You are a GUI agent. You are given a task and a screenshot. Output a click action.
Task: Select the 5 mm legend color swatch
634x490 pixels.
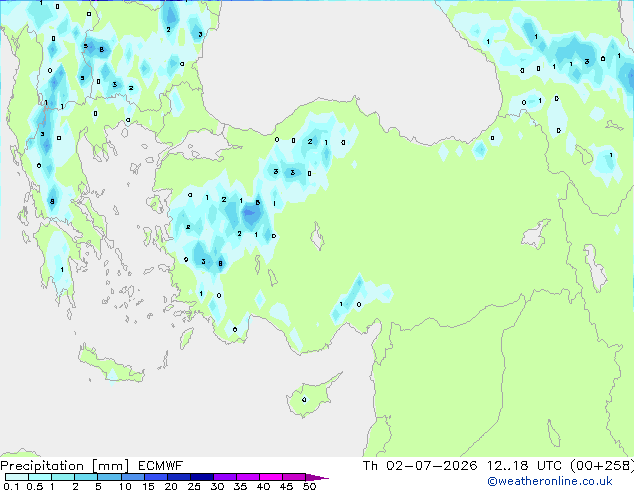(109, 477)
